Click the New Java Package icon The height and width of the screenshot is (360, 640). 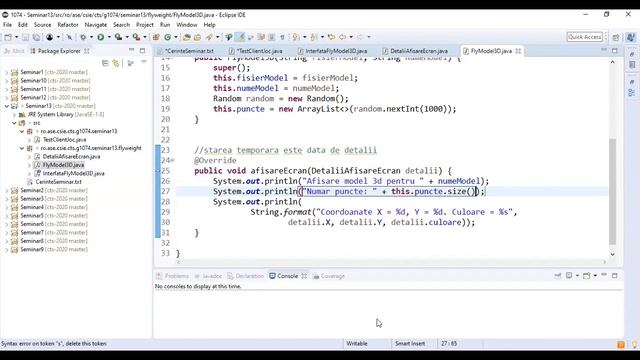coord(156,37)
